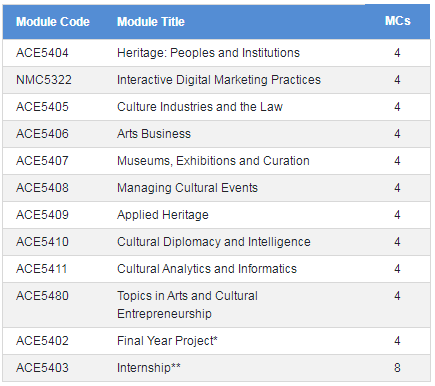Select Heritage: Peoples and Institutions title

(208, 53)
